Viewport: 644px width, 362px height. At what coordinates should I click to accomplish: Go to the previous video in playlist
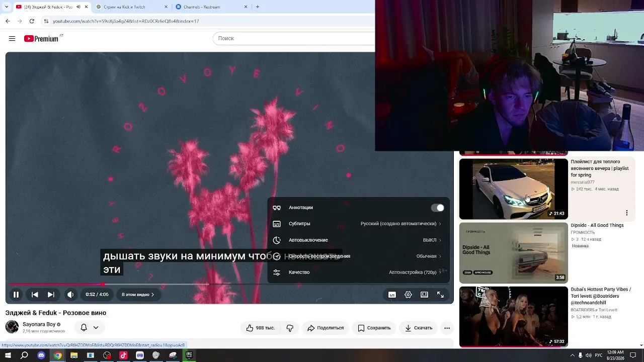coord(35,295)
